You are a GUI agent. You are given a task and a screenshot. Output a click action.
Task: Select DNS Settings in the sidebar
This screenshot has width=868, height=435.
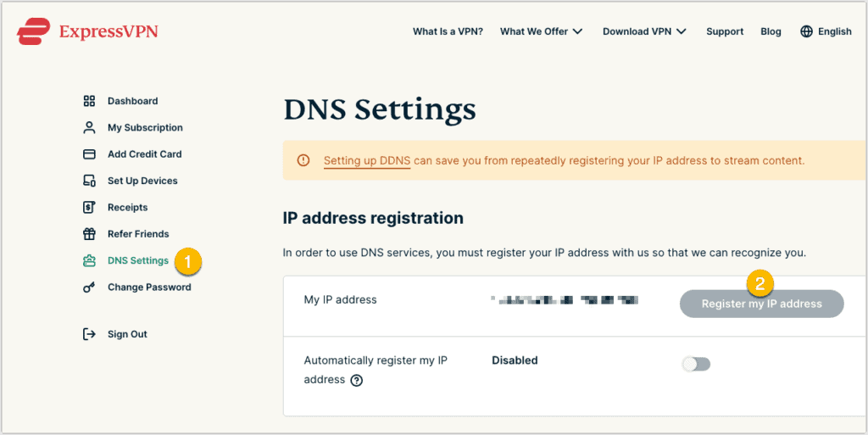(x=137, y=260)
